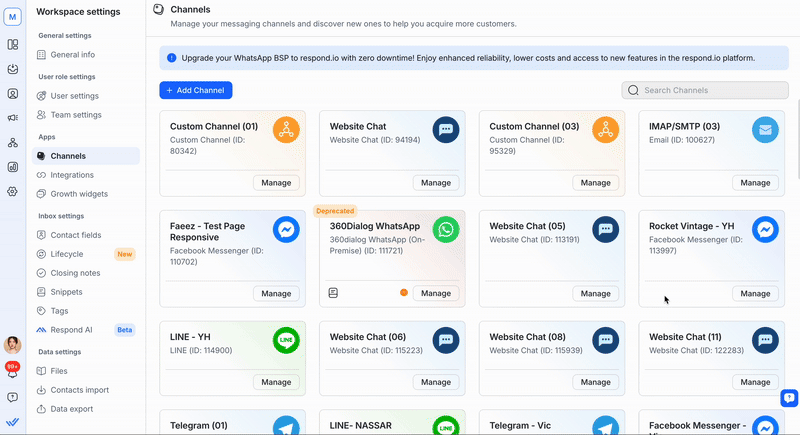Viewport: 800px width, 435px height.
Task: Open the workspace switcher M avatar
Action: tap(12, 16)
